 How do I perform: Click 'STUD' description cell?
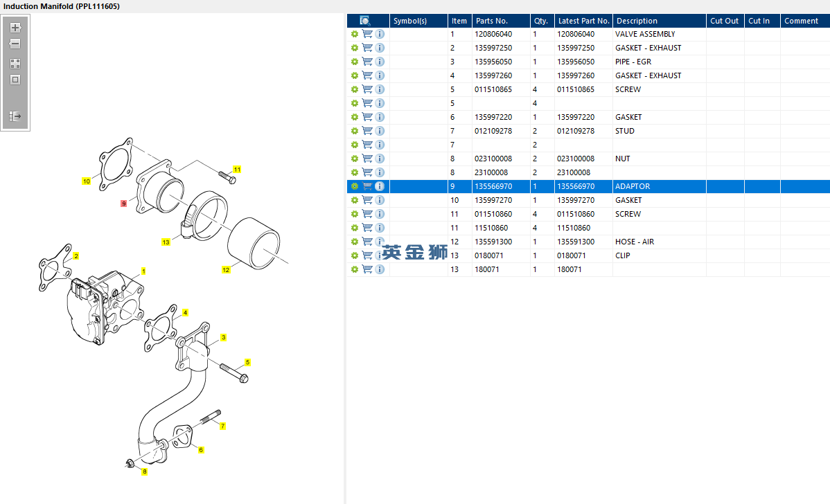(x=625, y=131)
